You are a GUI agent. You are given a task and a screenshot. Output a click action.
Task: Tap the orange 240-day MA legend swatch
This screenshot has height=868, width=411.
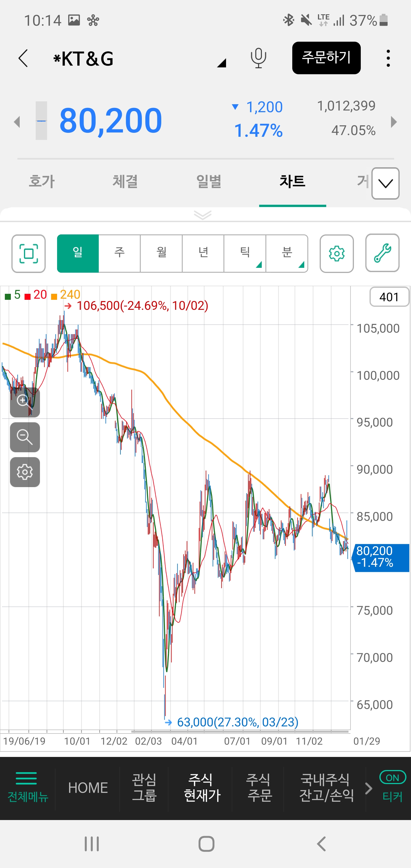click(54, 297)
